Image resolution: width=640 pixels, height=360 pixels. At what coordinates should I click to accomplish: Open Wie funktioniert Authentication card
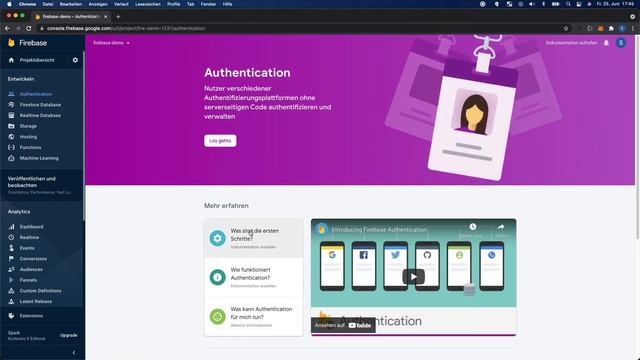click(253, 278)
